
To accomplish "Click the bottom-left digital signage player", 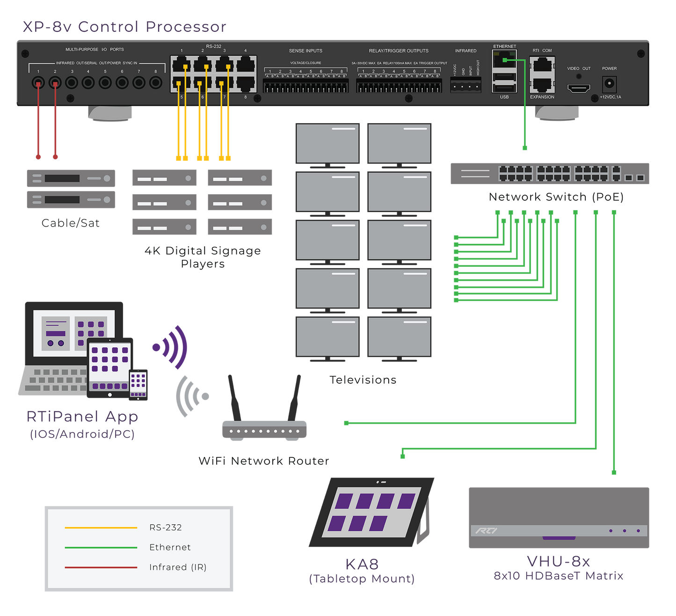I will (164, 227).
